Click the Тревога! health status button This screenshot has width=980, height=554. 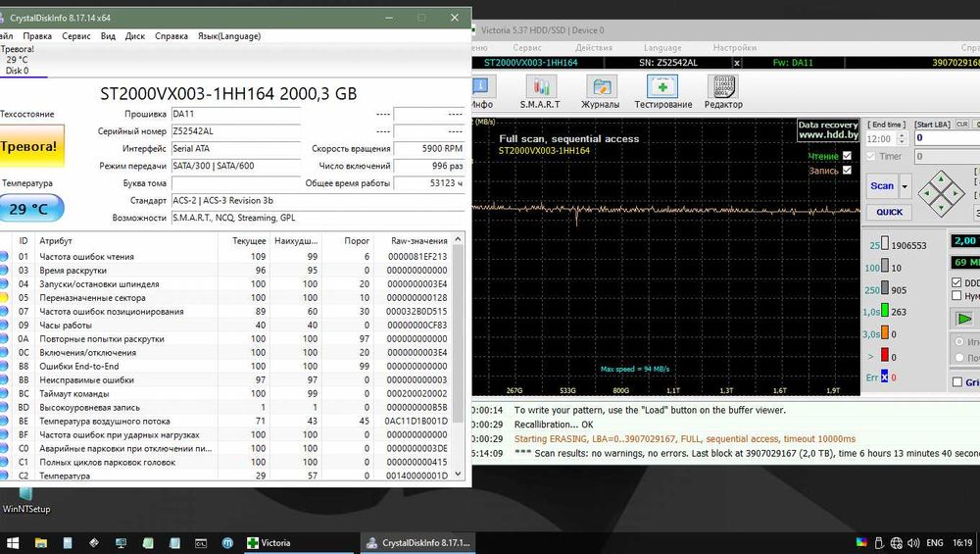(x=31, y=146)
